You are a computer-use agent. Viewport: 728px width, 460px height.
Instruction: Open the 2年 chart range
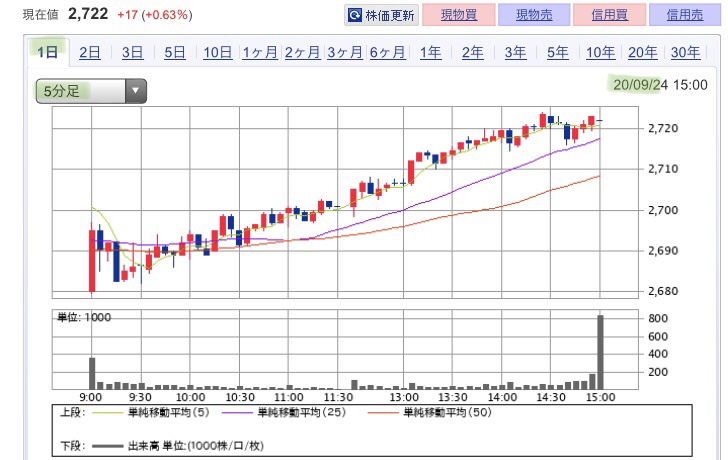coord(473,52)
